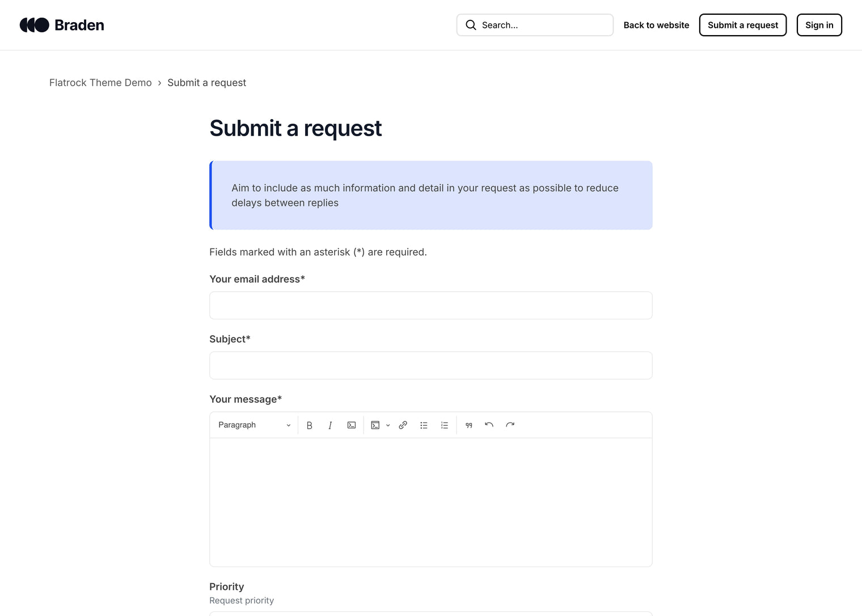Open the Paragraph style dropdown
This screenshot has height=616, width=862.
click(x=253, y=425)
